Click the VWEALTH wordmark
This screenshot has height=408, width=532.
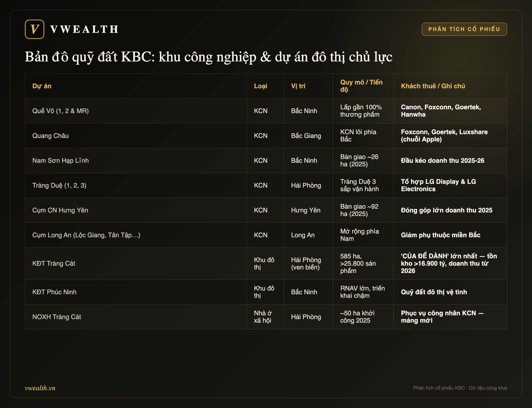point(84,29)
